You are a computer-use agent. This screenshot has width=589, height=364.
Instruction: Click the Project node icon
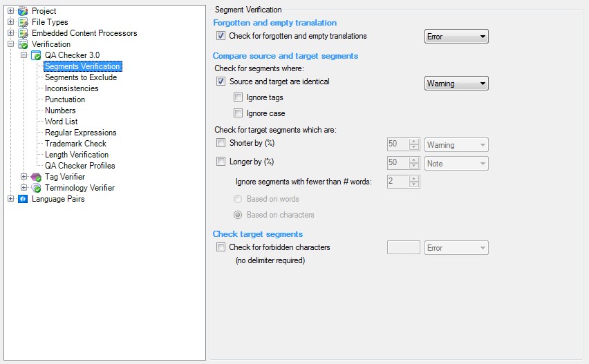pos(23,11)
